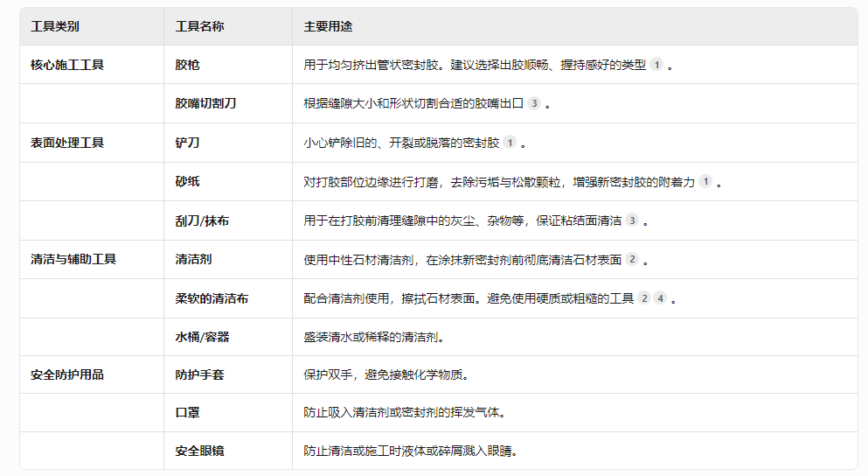
Task: Open citation 1 in the 胶枪 row
Action: [656, 65]
